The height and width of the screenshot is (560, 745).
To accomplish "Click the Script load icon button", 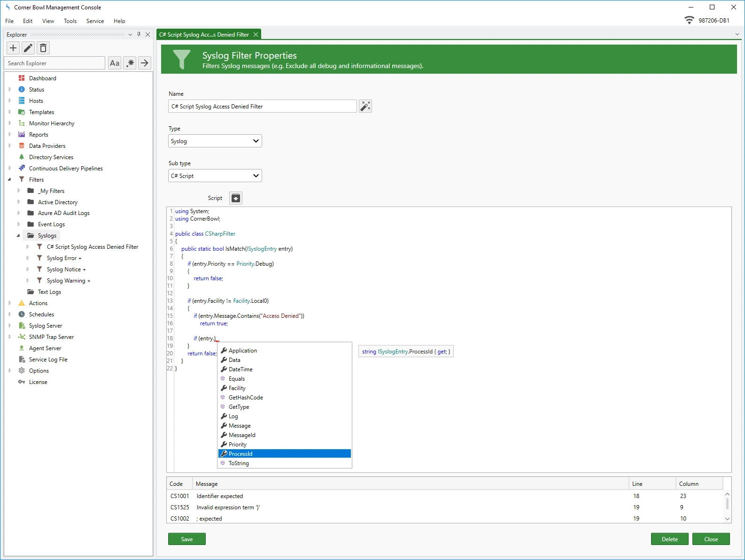I will click(236, 198).
